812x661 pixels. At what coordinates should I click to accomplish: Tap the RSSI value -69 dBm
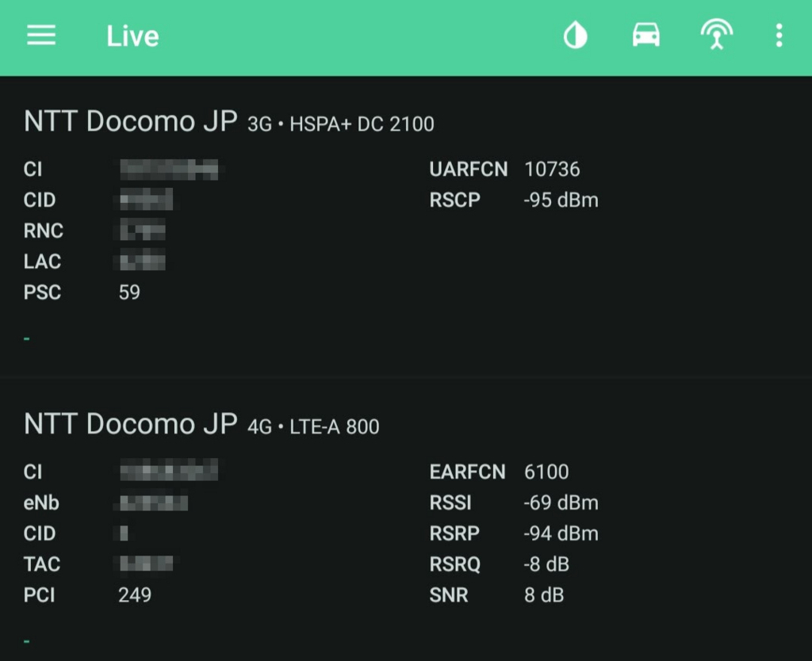[x=561, y=502]
